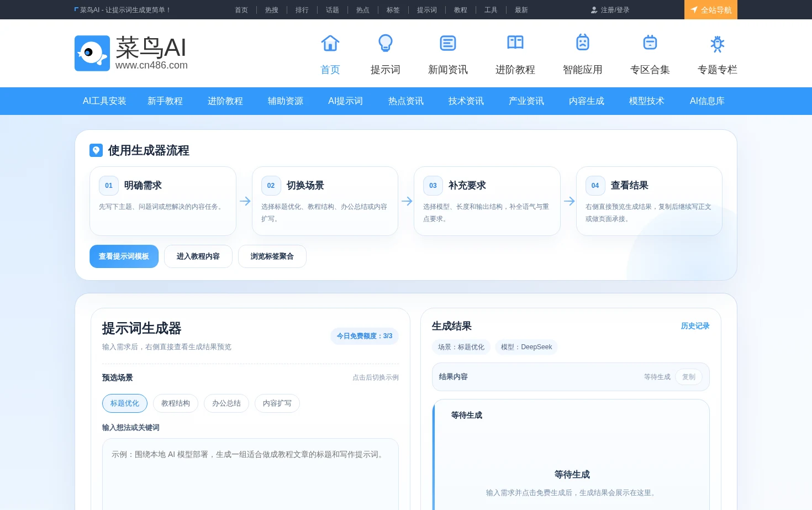Open 新手教程 in the blue bar
The height and width of the screenshot is (510, 812).
165,101
